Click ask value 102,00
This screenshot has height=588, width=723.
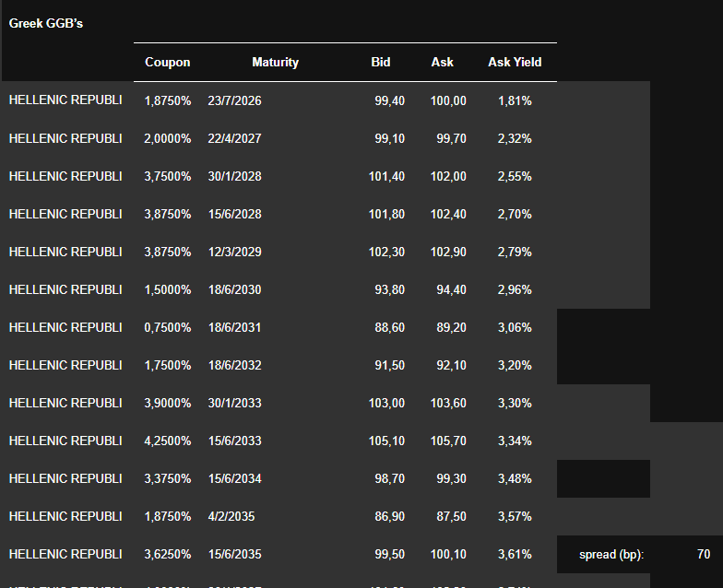[x=448, y=177]
